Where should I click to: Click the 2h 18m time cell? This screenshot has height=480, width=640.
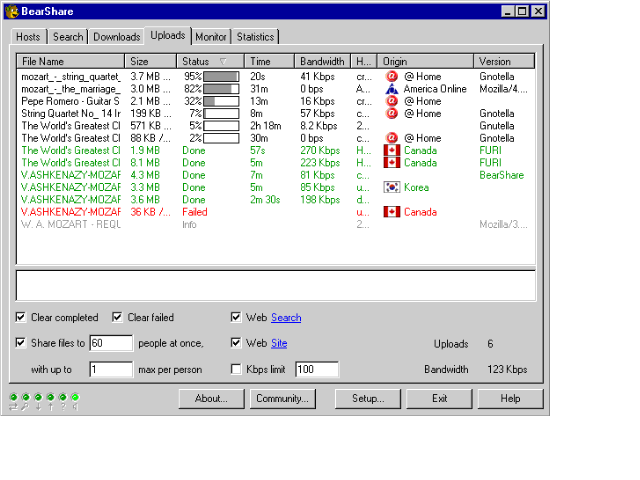click(x=266, y=126)
